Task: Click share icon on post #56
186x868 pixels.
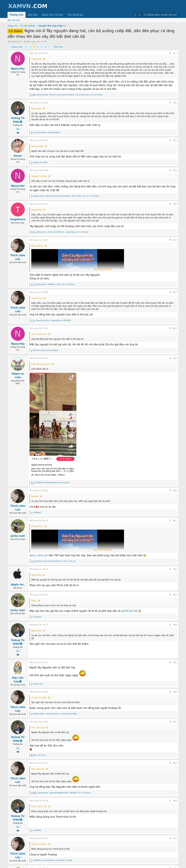Action: (170, 240)
